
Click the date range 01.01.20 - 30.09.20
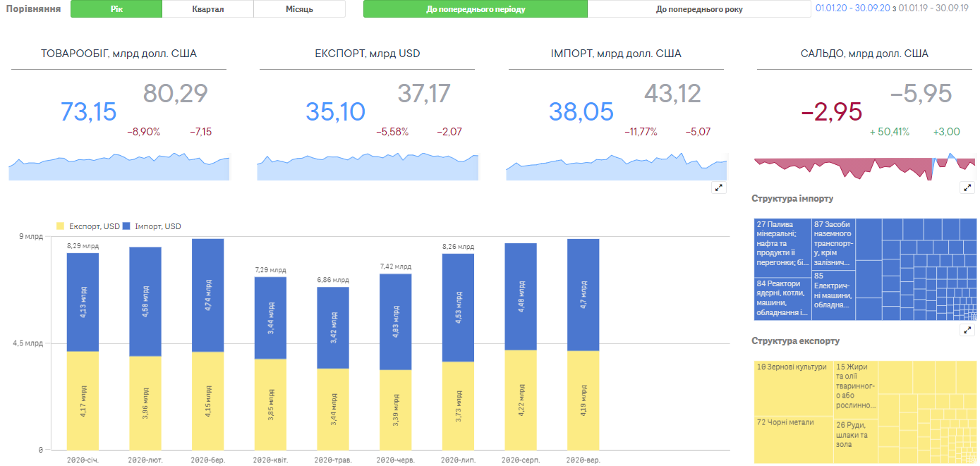click(852, 8)
